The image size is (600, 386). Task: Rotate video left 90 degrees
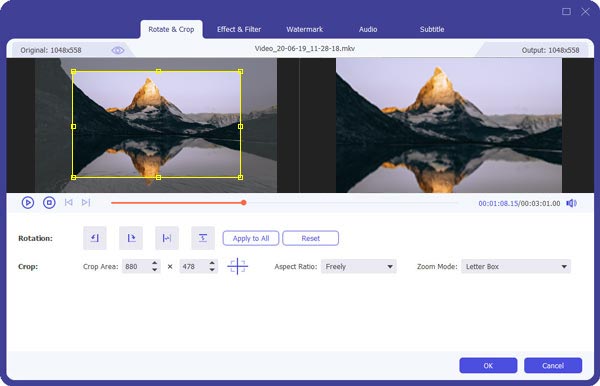(x=95, y=238)
